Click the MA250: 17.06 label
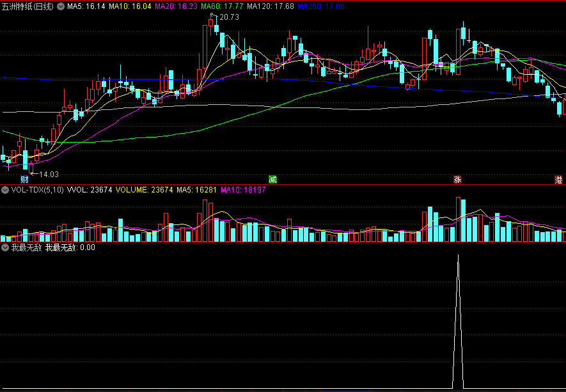 coord(321,6)
